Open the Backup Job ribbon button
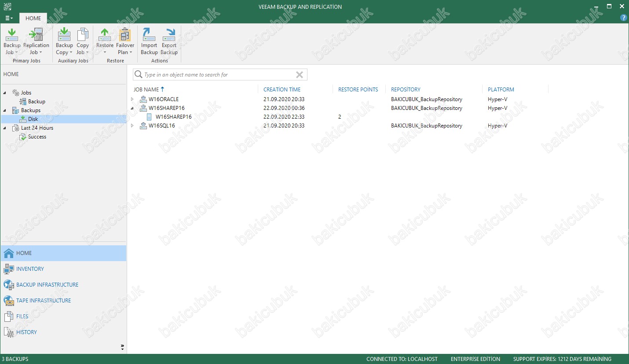Viewport: 629px width, 364px height. (x=12, y=41)
